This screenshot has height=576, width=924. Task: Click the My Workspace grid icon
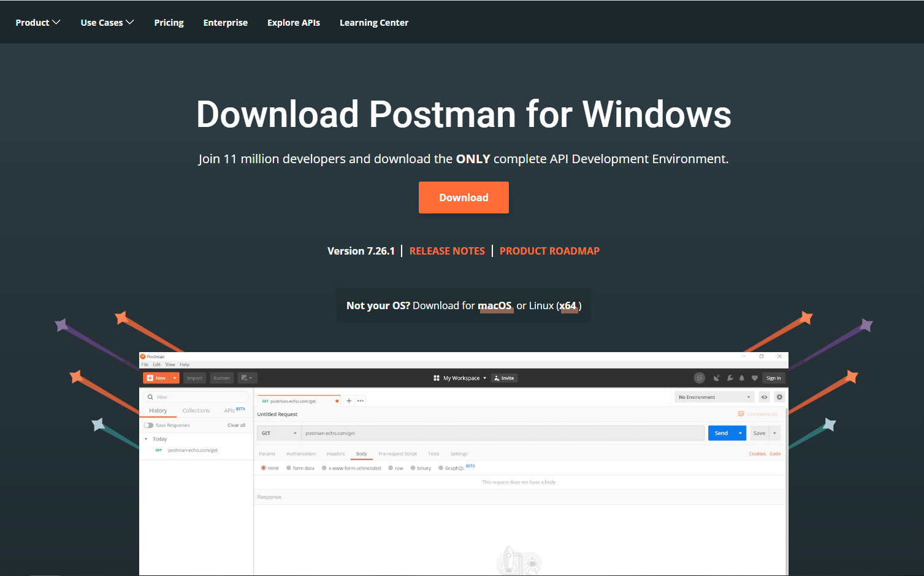click(x=437, y=378)
